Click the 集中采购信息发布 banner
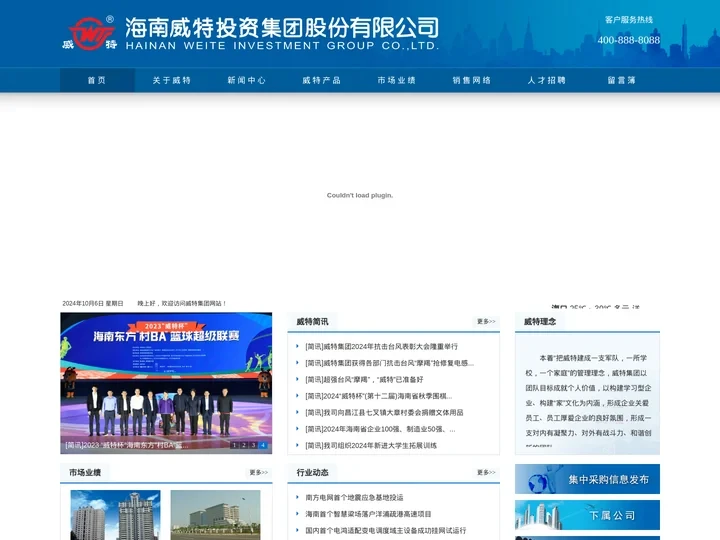 [x=587, y=479]
